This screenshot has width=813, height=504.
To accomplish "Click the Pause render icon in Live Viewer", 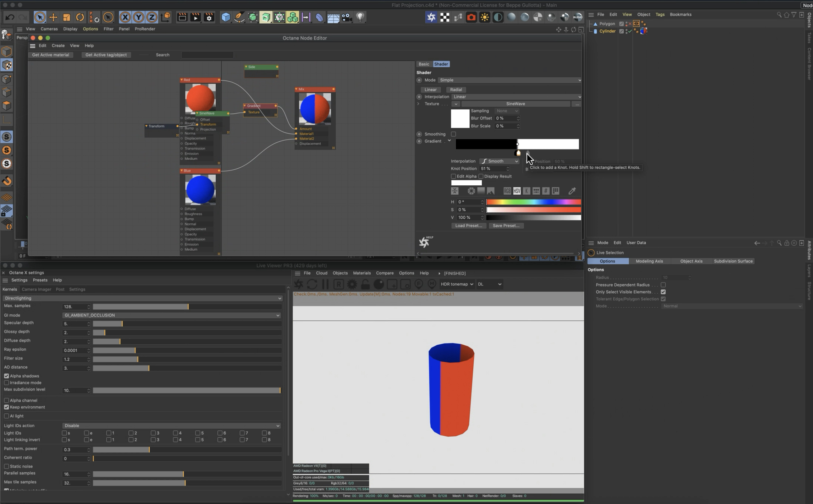I will coord(325,284).
